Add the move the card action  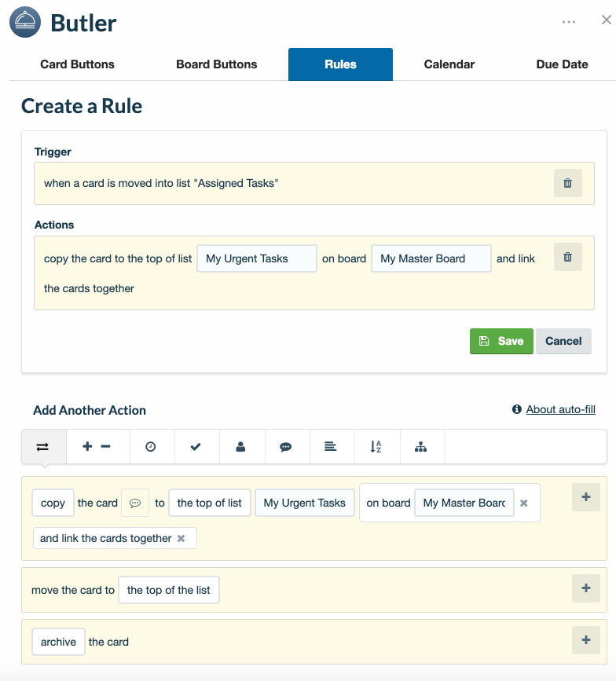click(586, 588)
